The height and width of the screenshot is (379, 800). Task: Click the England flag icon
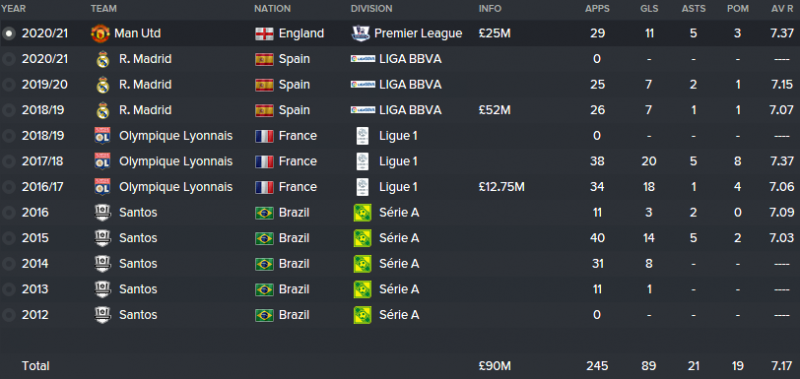[x=264, y=34]
